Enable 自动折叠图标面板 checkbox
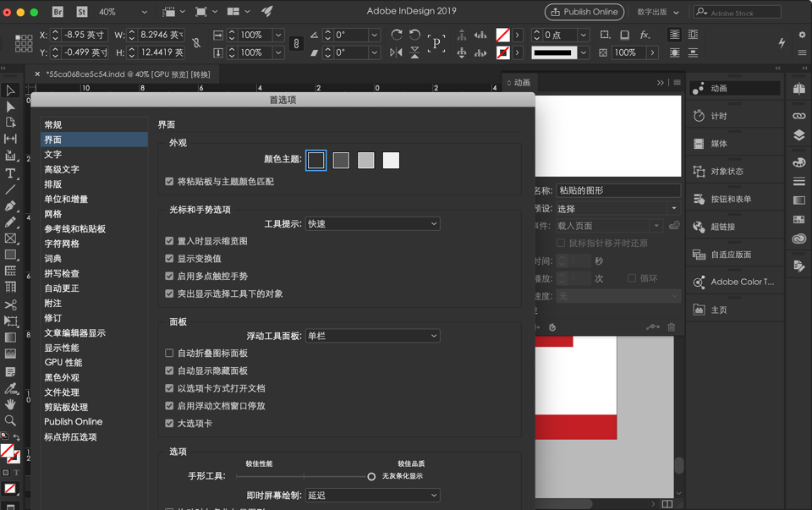 (x=169, y=353)
